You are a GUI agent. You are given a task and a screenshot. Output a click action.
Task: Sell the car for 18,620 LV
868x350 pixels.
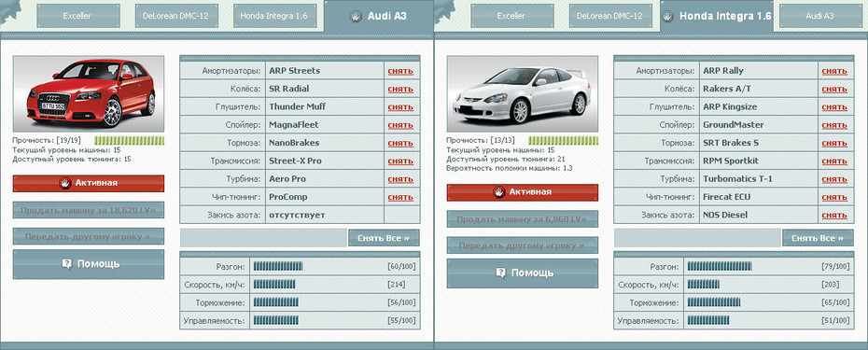coord(89,210)
